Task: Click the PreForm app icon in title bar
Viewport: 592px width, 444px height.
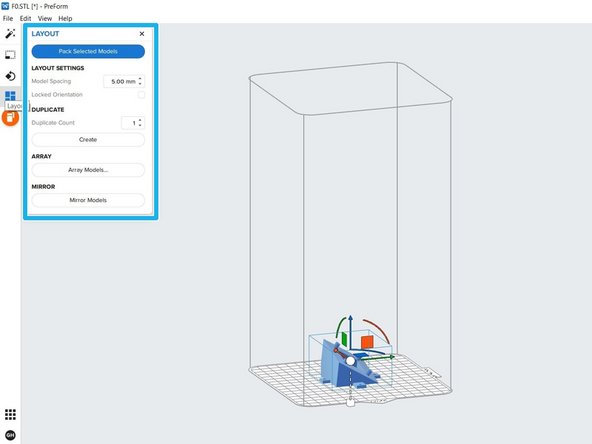Action: coord(5,6)
